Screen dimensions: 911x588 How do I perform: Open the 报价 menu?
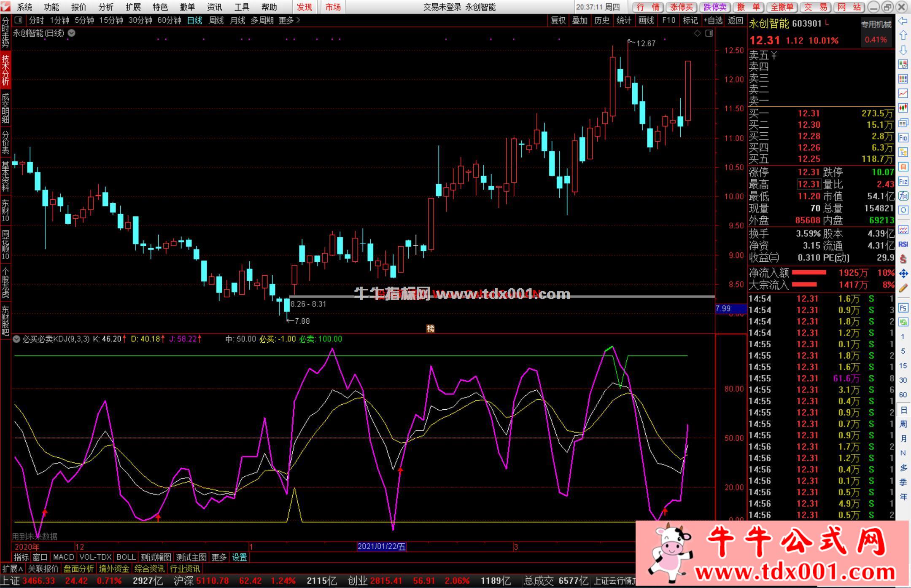click(x=79, y=7)
